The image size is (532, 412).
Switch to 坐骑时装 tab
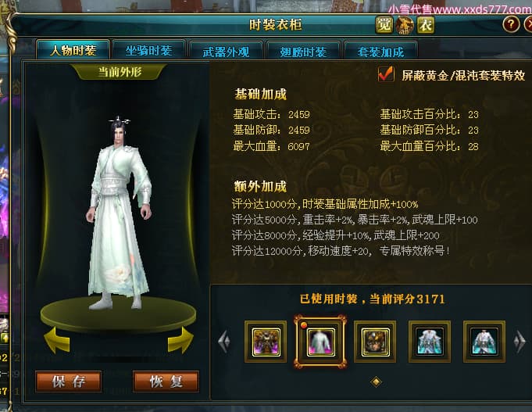[x=149, y=51]
